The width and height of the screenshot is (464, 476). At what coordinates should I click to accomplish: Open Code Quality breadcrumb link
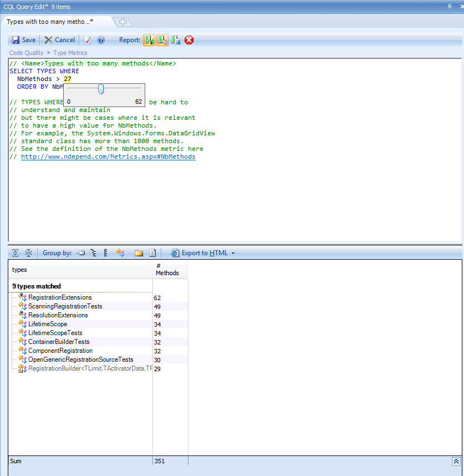[x=27, y=53]
